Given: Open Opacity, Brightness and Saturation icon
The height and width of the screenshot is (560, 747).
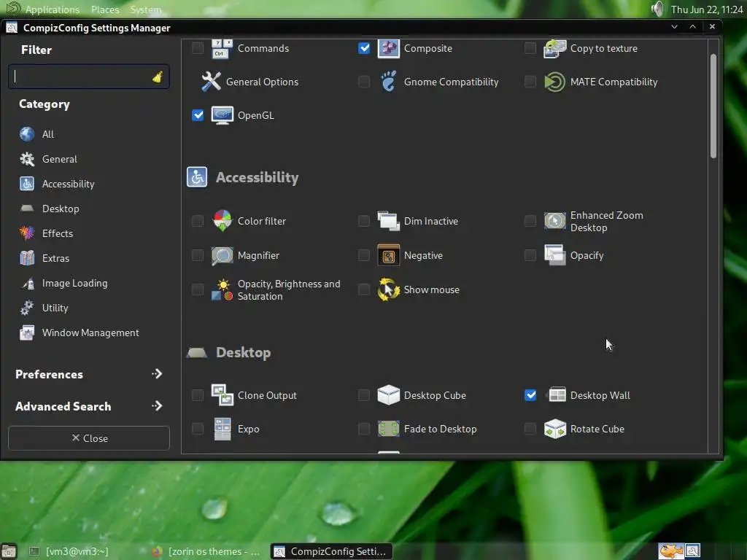Looking at the screenshot, I should (x=222, y=290).
